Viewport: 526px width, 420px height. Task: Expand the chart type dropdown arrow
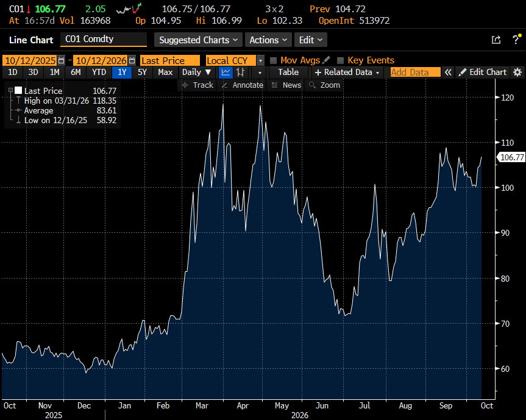pyautogui.click(x=259, y=73)
